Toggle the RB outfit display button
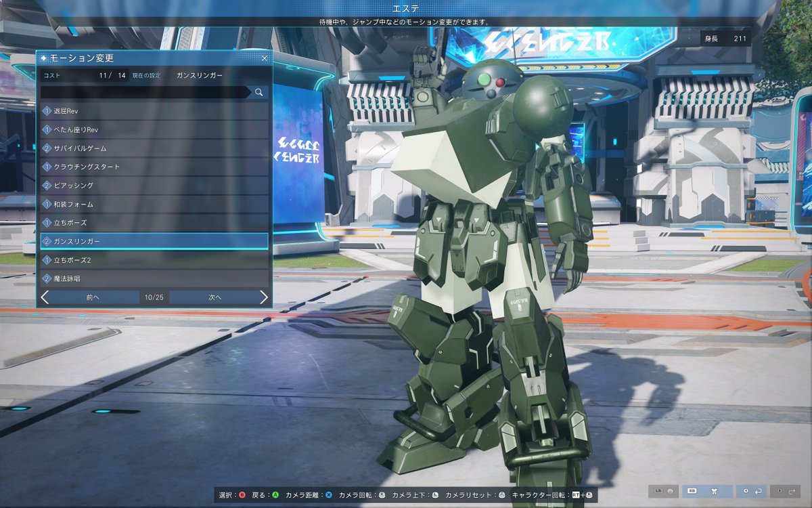Image resolution: width=812 pixels, height=508 pixels. 707,491
